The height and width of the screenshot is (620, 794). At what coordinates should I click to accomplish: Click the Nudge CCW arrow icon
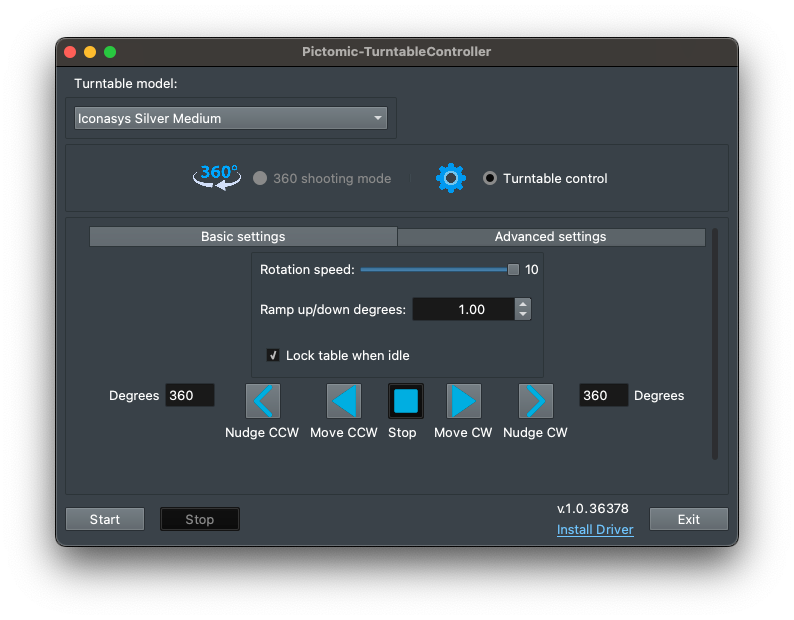263,401
